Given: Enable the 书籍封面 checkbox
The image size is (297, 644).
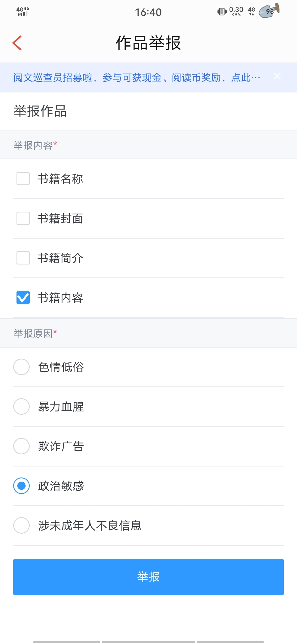Looking at the screenshot, I should [x=23, y=218].
